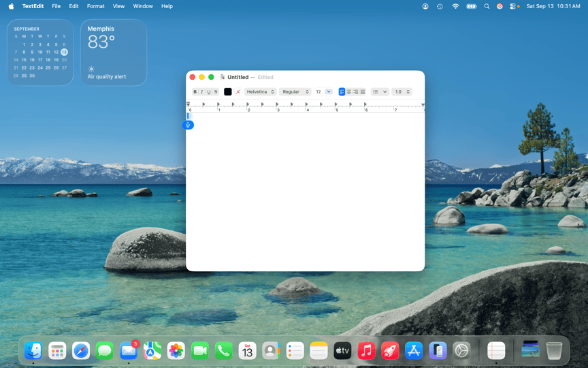588x368 pixels.
Task: Open Control Center icon in menu bar
Action: point(513,6)
